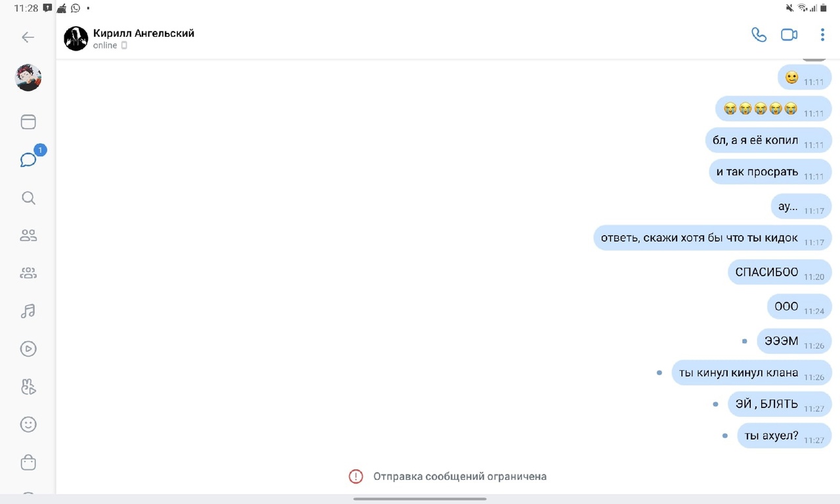Open the stickers smiley icon in sidebar
840x504 pixels.
point(28,425)
